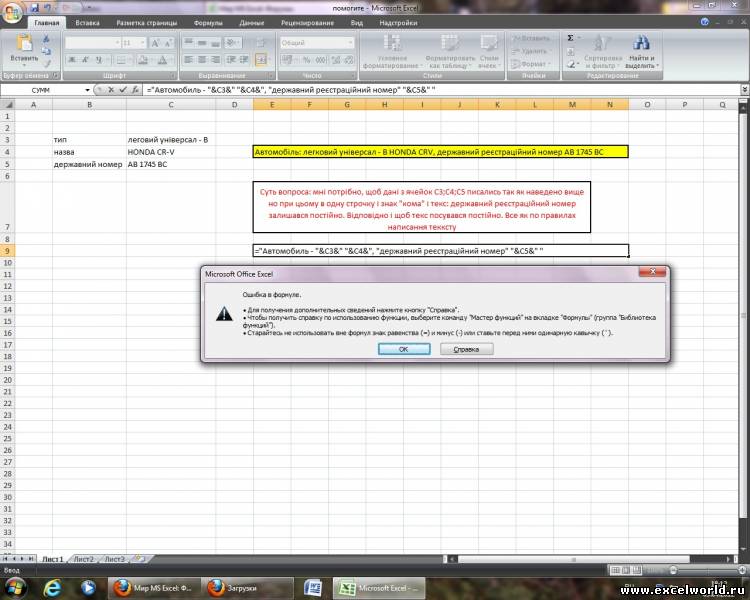Click the blue Excel help question icon

[x=705, y=22]
